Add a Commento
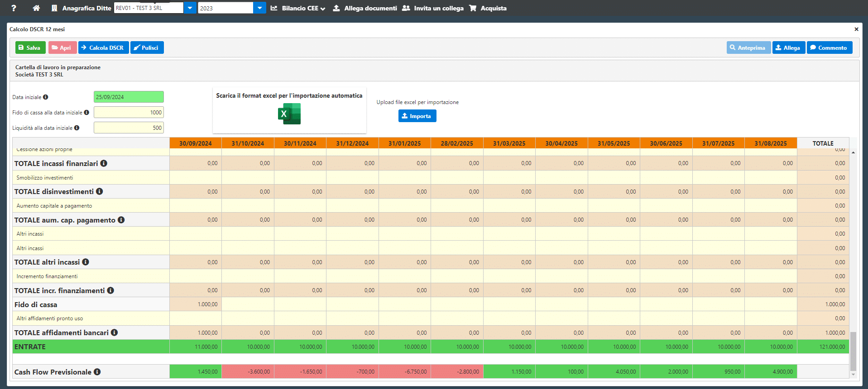Image resolution: width=868 pixels, height=389 pixels. point(830,47)
